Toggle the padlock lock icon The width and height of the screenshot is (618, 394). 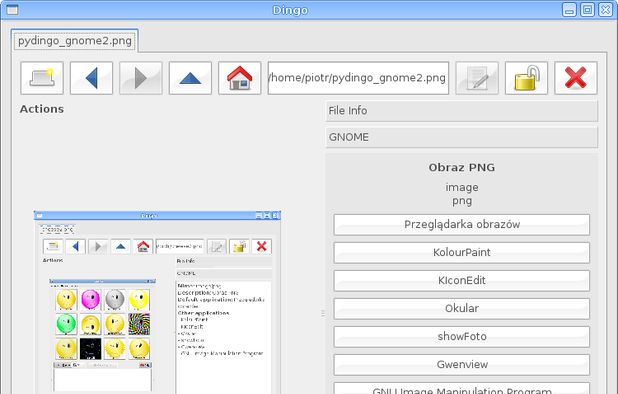[526, 78]
